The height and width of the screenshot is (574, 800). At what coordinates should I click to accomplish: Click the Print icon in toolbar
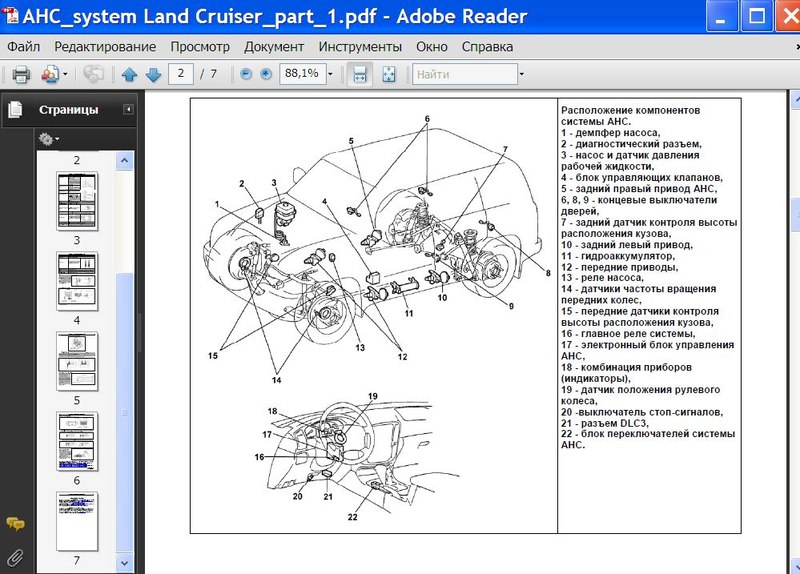pos(21,74)
